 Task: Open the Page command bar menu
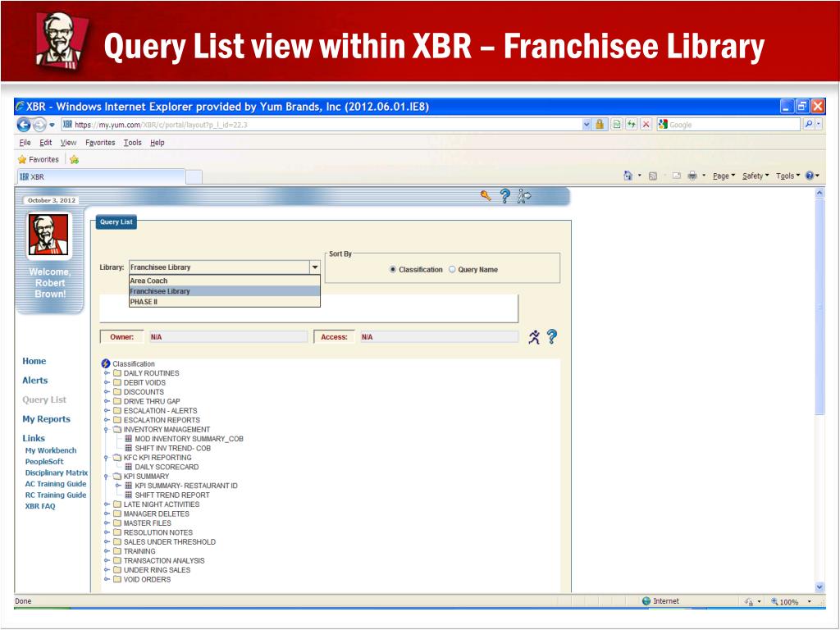pos(724,176)
